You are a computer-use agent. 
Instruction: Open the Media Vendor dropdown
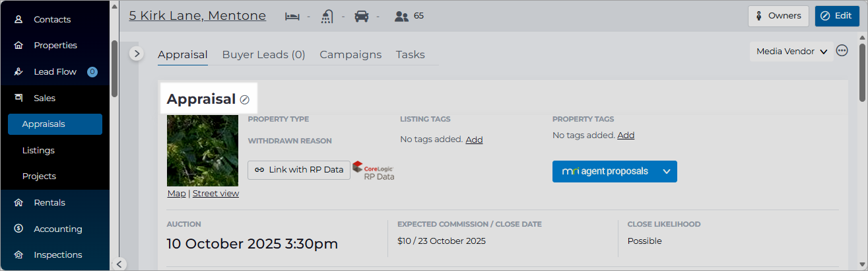[x=791, y=51]
